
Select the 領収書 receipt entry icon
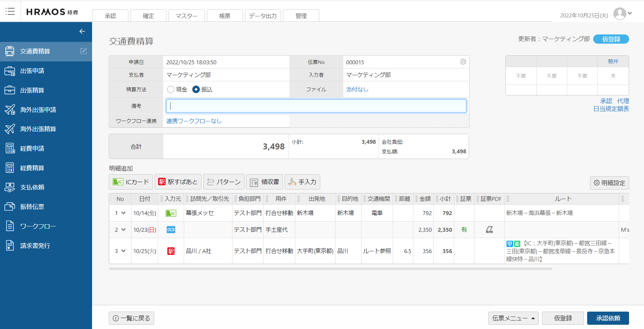[253, 182]
